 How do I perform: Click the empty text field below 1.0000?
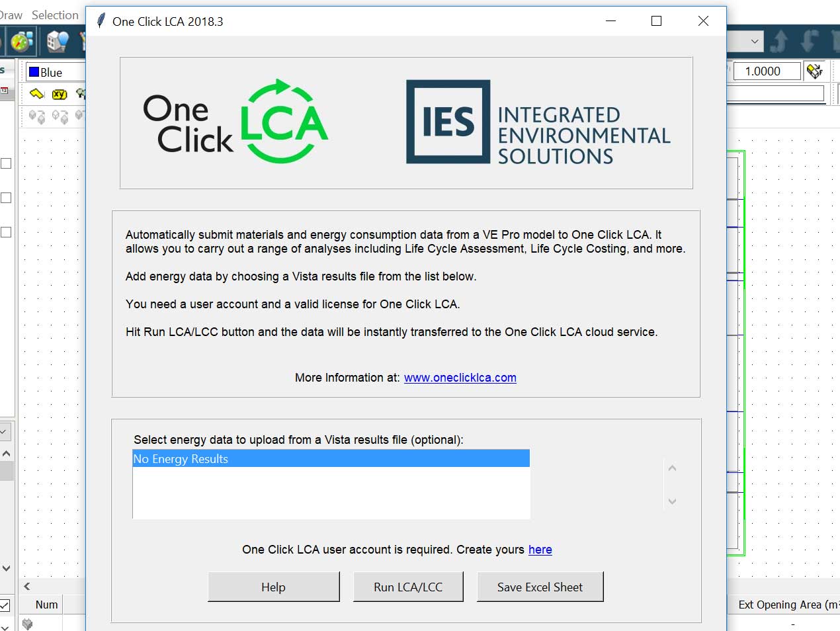click(x=775, y=93)
